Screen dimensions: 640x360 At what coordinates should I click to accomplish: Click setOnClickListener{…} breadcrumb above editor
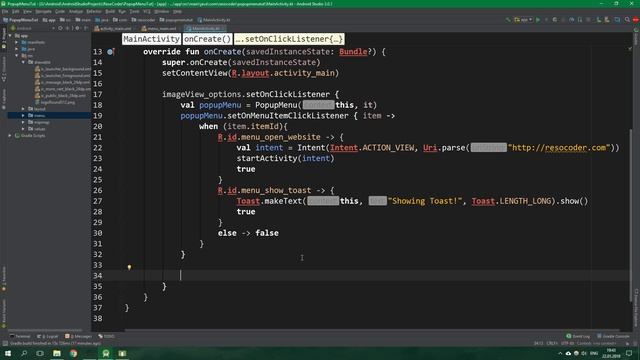click(x=289, y=39)
